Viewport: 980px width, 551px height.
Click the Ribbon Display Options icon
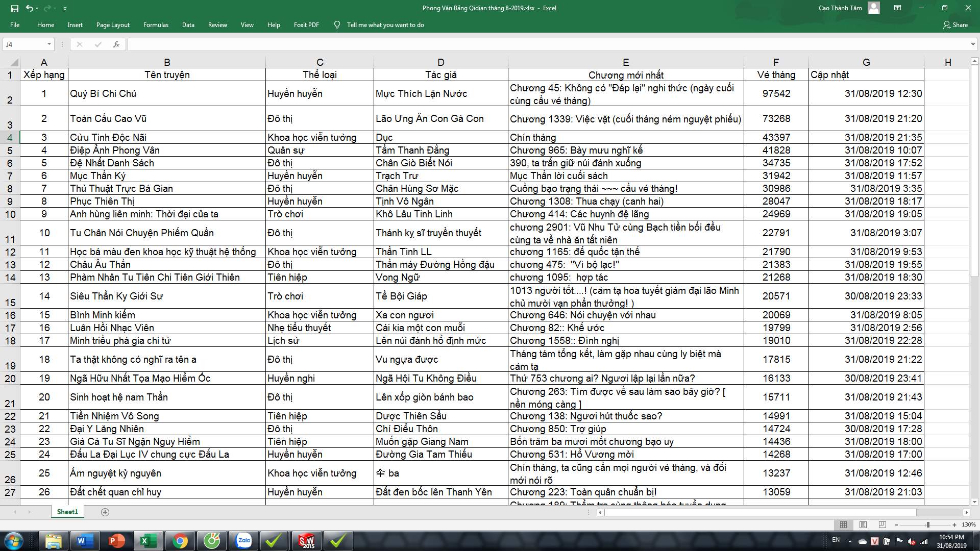(x=897, y=8)
